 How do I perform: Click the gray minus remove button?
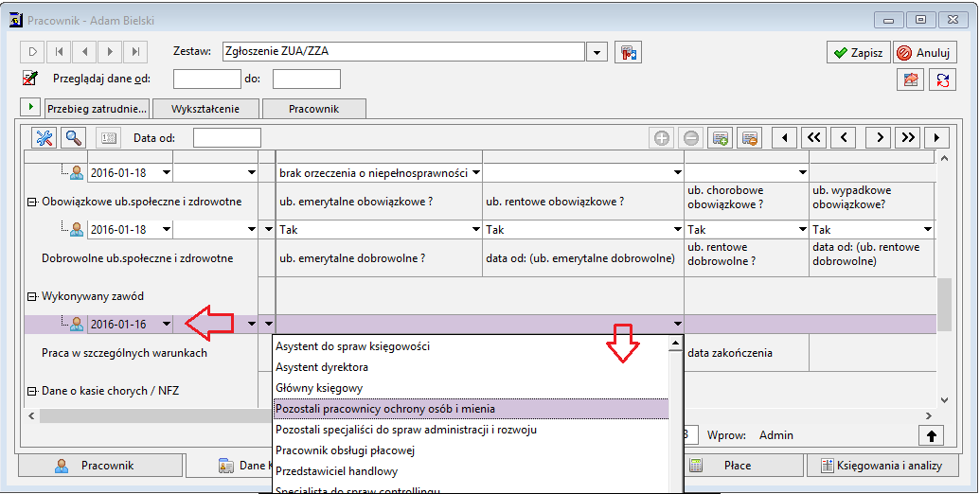tap(691, 137)
